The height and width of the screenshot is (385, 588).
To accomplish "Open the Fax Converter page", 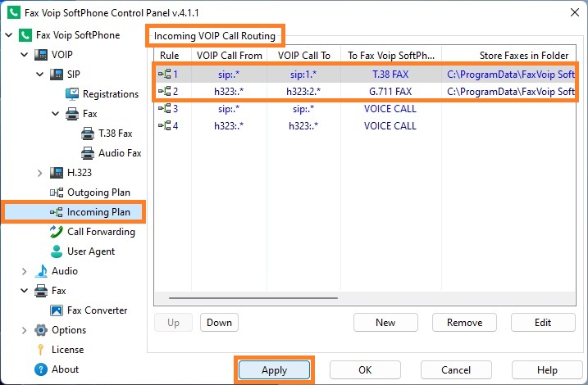I will pos(97,310).
